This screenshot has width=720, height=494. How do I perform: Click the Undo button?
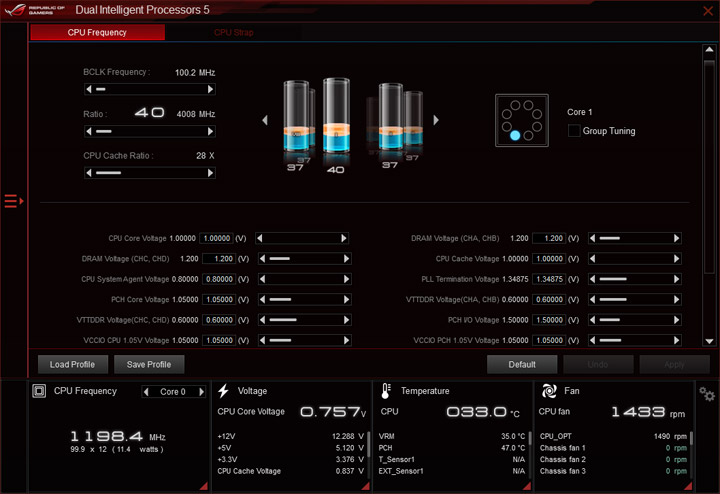tap(598, 365)
